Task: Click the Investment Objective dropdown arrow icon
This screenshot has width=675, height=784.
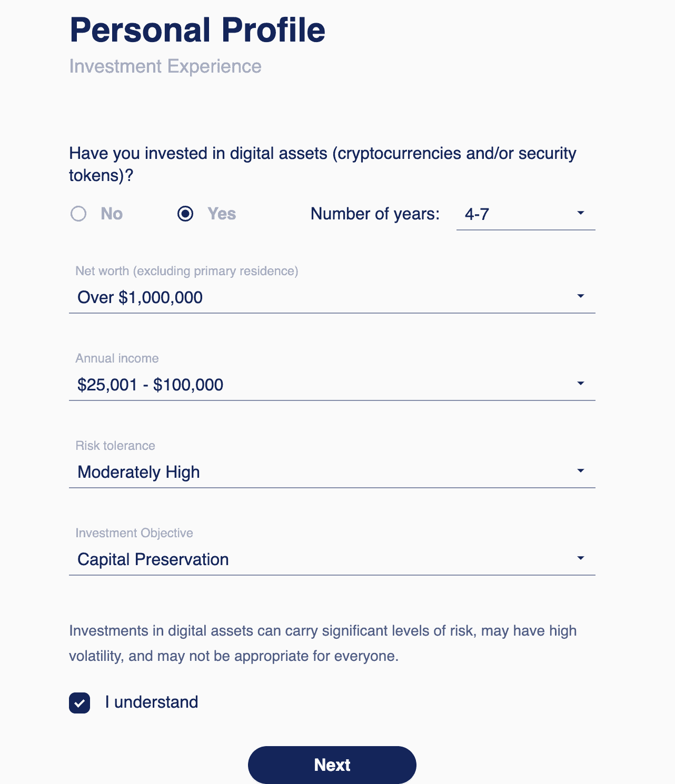Action: pyautogui.click(x=581, y=558)
